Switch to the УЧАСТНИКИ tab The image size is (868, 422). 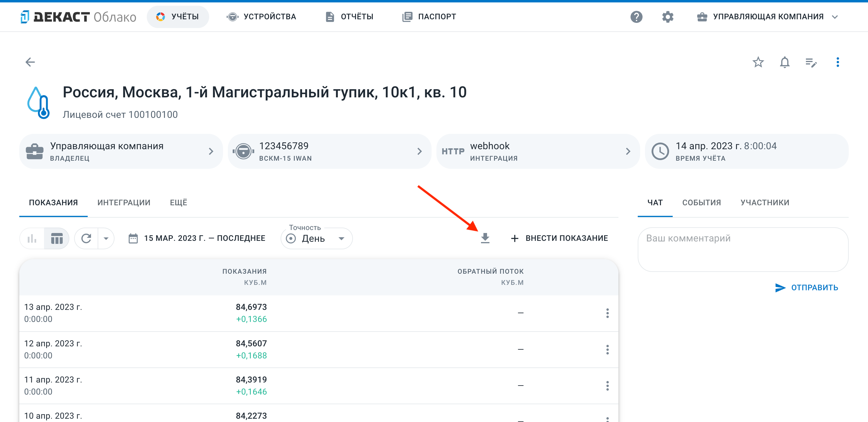pyautogui.click(x=765, y=203)
